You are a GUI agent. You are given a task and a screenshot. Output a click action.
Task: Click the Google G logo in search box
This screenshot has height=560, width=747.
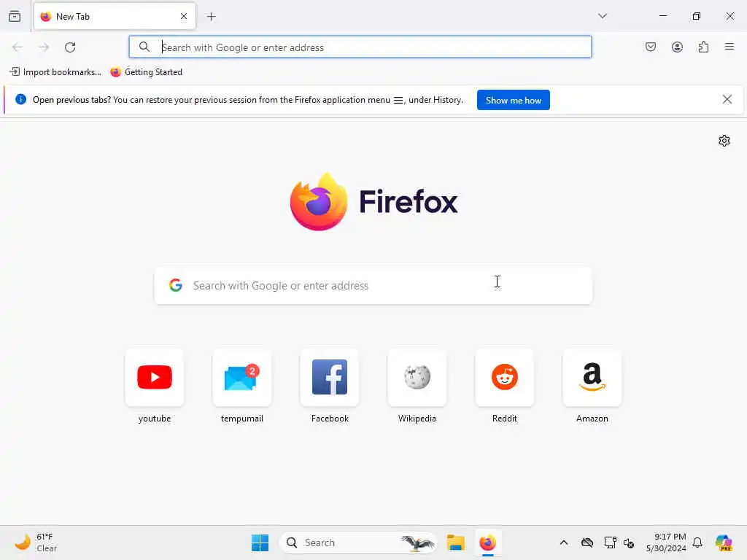click(x=176, y=285)
